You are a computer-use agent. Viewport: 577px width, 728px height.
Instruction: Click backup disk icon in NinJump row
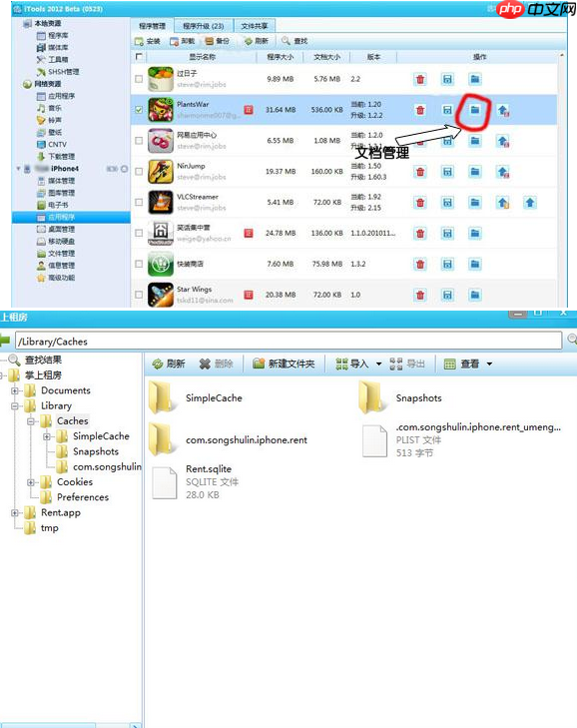pyautogui.click(x=447, y=172)
